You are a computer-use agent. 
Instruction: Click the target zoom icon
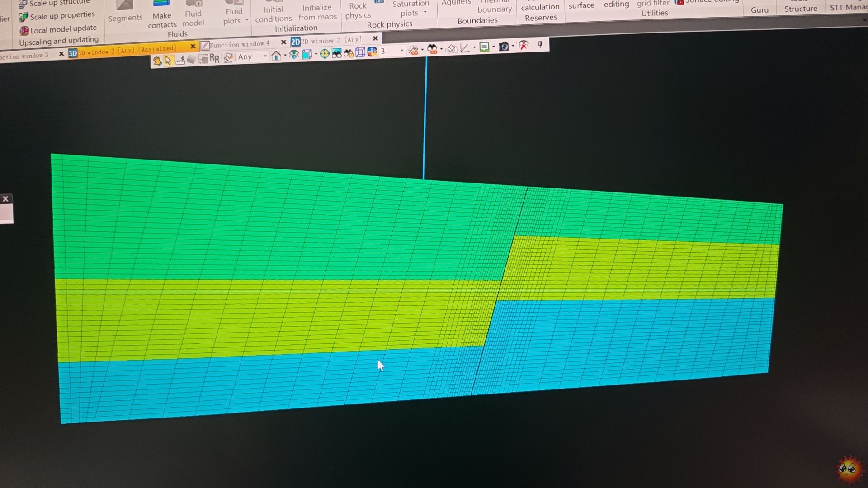(324, 54)
